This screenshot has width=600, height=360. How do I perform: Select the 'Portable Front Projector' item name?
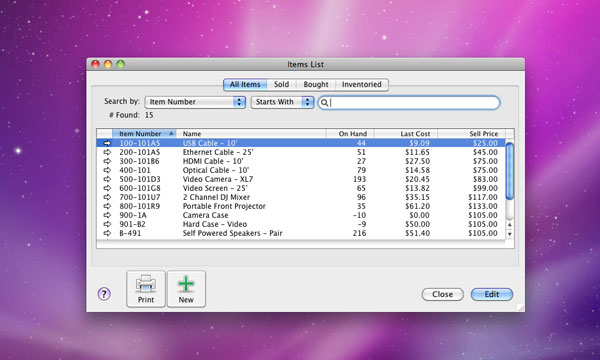[x=224, y=206]
